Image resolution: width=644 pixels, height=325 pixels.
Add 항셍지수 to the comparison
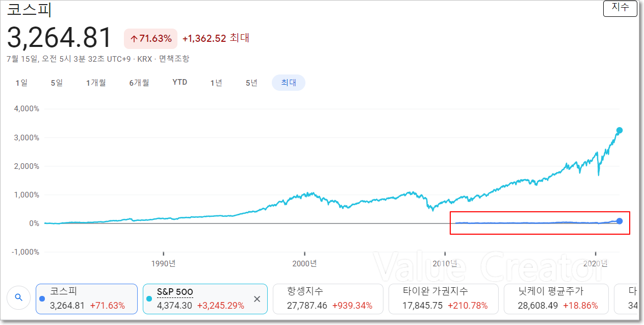[x=328, y=299]
